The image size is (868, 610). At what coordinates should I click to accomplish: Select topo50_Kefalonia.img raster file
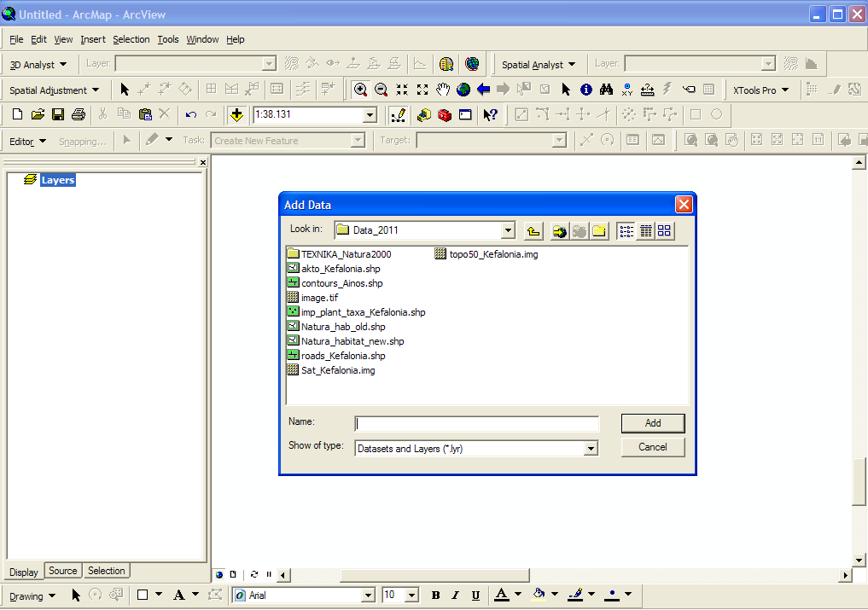[x=486, y=254]
